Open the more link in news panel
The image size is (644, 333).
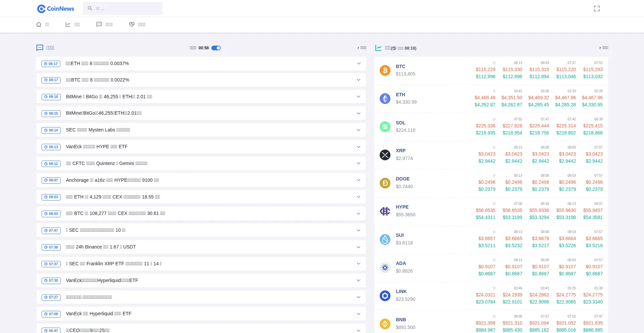(362, 48)
